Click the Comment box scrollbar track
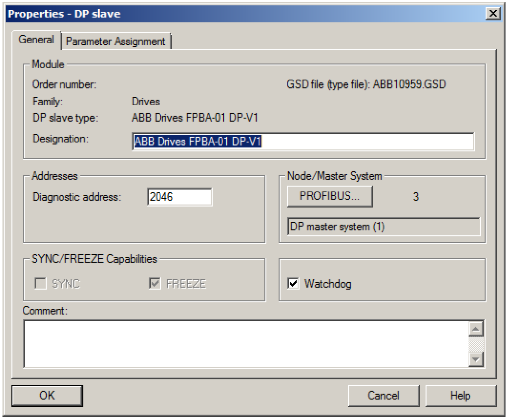This screenshot has height=420, width=508. 476,344
